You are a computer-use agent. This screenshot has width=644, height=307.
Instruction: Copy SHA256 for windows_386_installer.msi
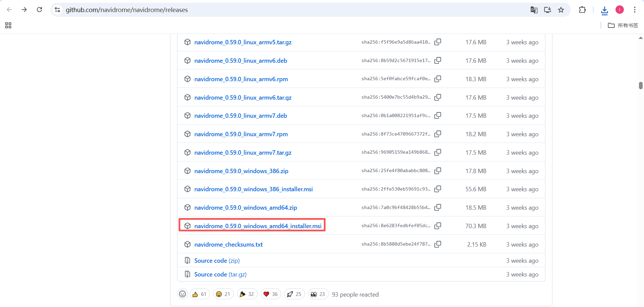[438, 189]
